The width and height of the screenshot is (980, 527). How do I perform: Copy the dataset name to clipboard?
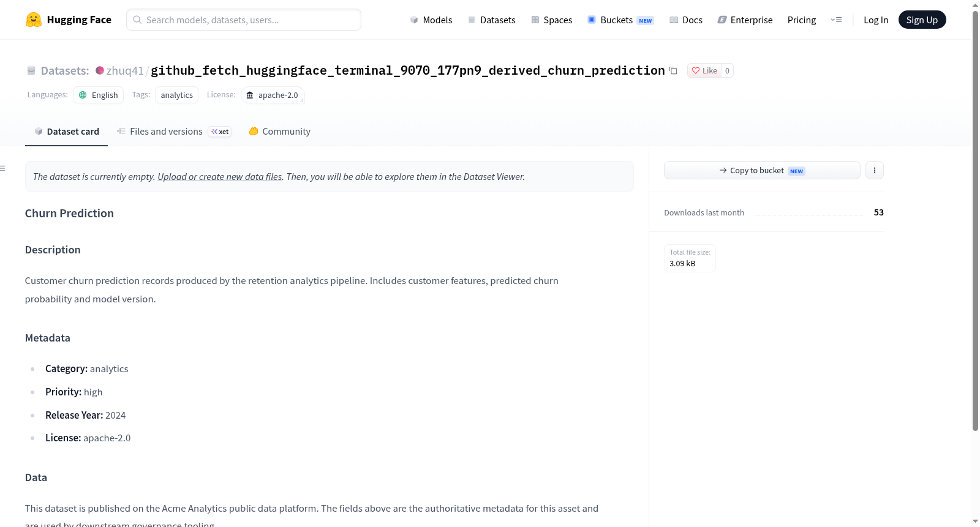pyautogui.click(x=673, y=70)
